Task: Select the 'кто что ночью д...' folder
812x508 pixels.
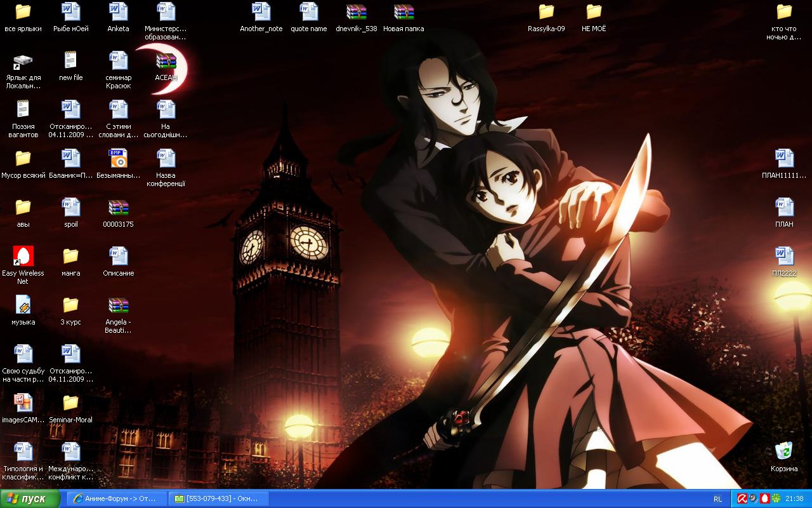Action: pyautogui.click(x=784, y=12)
